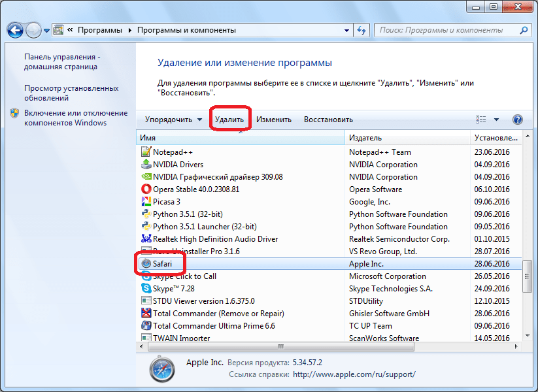
Task: Click the Skype 7.28 icon
Action: tap(146, 289)
